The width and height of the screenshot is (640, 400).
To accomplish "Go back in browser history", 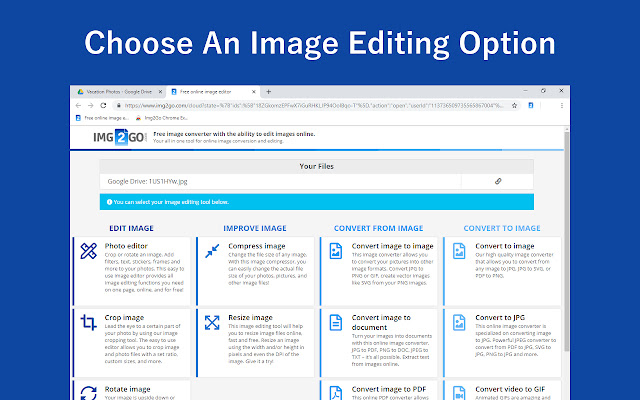I will point(78,105).
